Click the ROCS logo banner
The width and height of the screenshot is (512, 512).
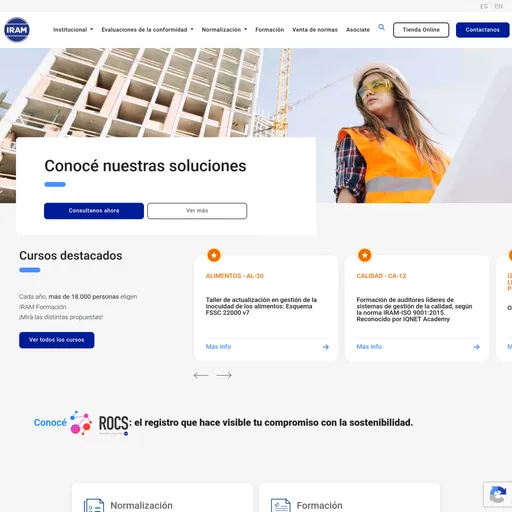point(223,423)
